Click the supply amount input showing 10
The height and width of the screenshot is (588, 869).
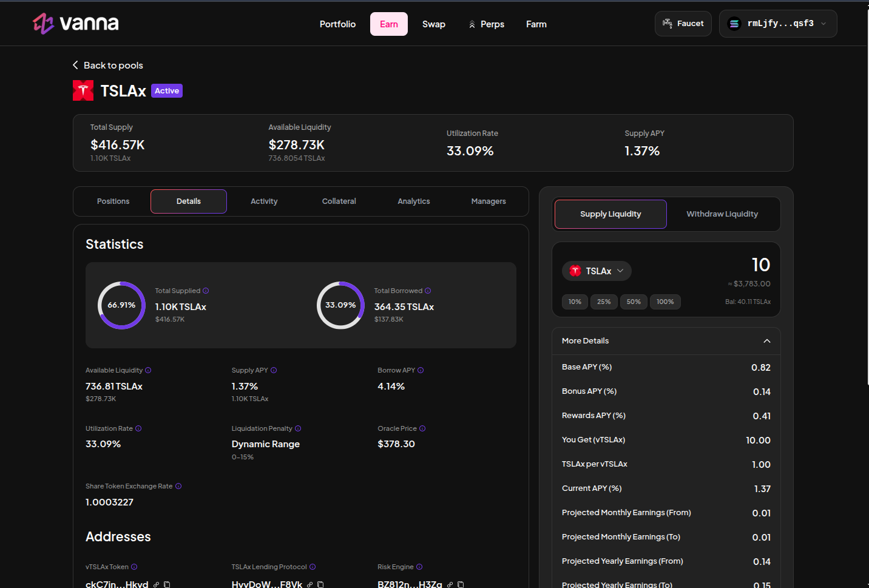click(761, 265)
